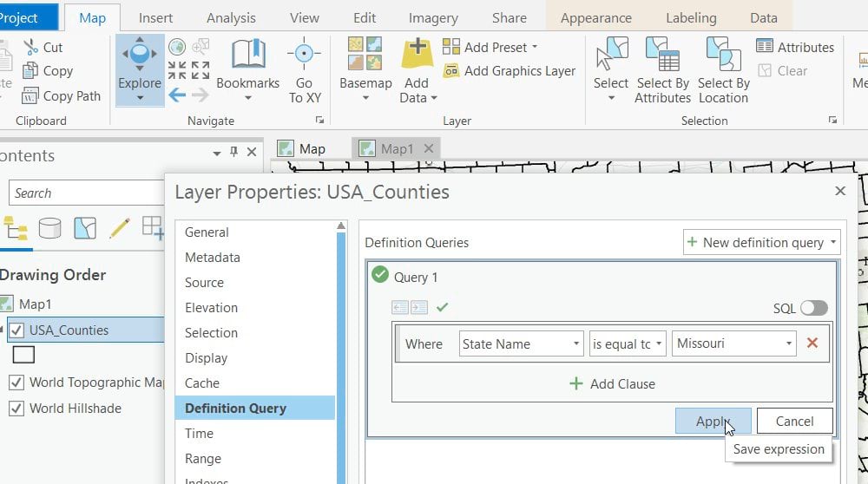The image size is (868, 484).
Task: Toggle the SQL mode switch
Action: tap(814, 308)
